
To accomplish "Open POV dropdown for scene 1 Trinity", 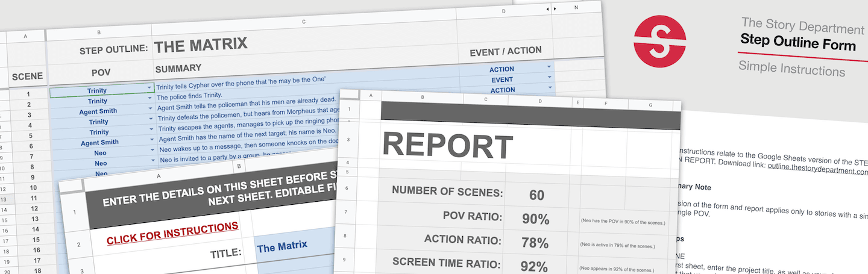I will [x=149, y=88].
